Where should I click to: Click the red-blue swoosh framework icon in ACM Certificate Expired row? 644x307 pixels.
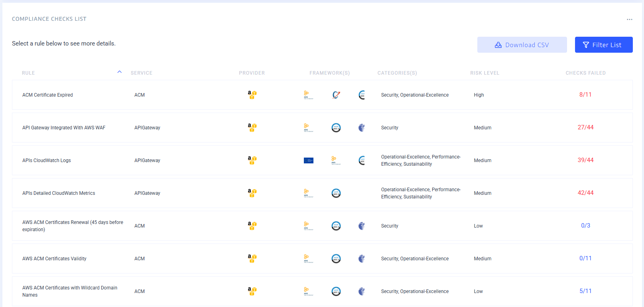tap(336, 95)
